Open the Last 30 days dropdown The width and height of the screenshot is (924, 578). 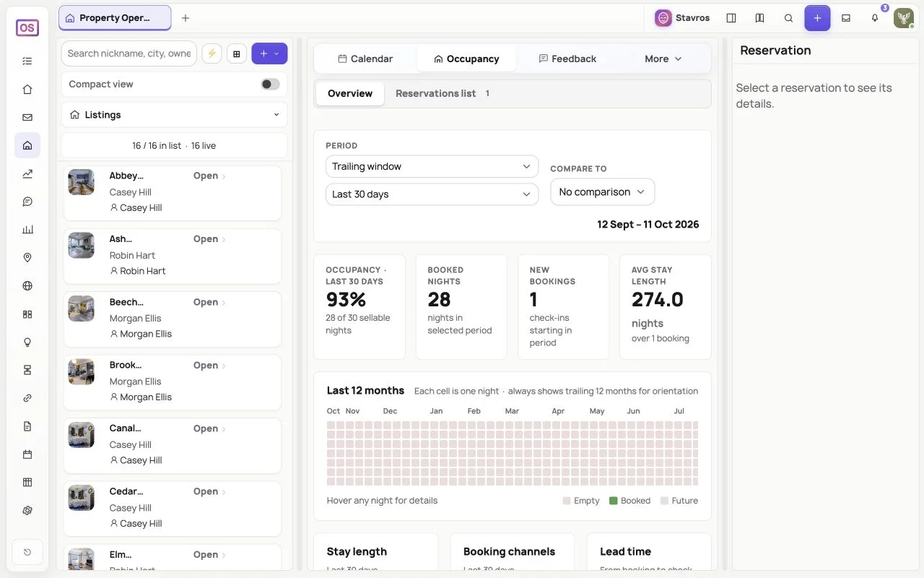pos(432,194)
